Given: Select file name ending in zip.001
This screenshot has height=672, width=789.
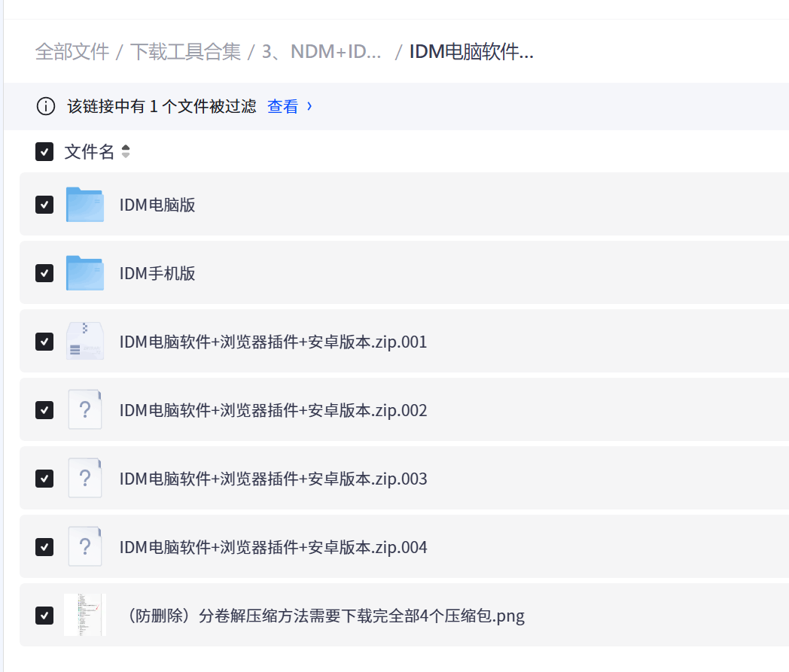Looking at the screenshot, I should coord(273,342).
